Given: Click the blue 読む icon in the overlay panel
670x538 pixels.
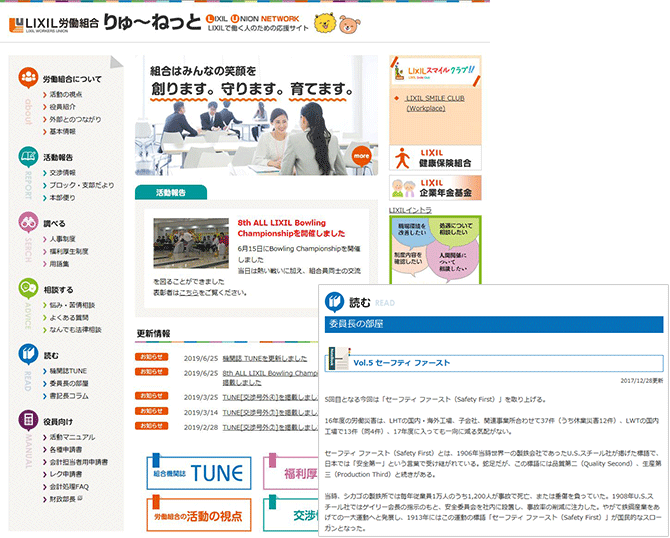Looking at the screenshot, I should pos(334,302).
